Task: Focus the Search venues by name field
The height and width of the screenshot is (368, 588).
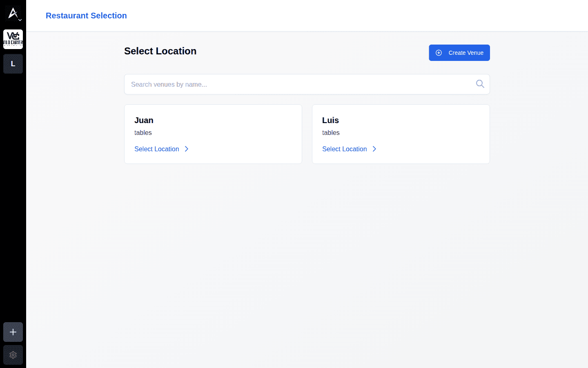Action: (x=307, y=84)
